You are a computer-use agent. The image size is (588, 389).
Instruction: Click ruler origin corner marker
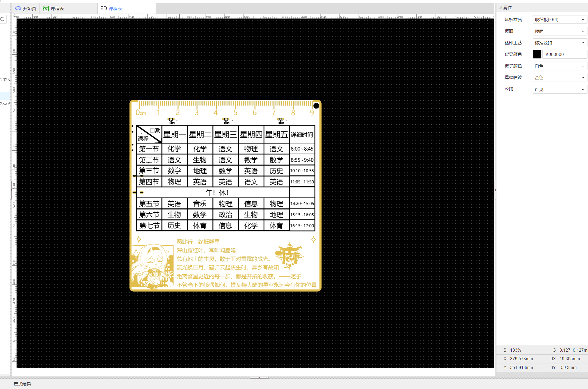tap(13, 16)
